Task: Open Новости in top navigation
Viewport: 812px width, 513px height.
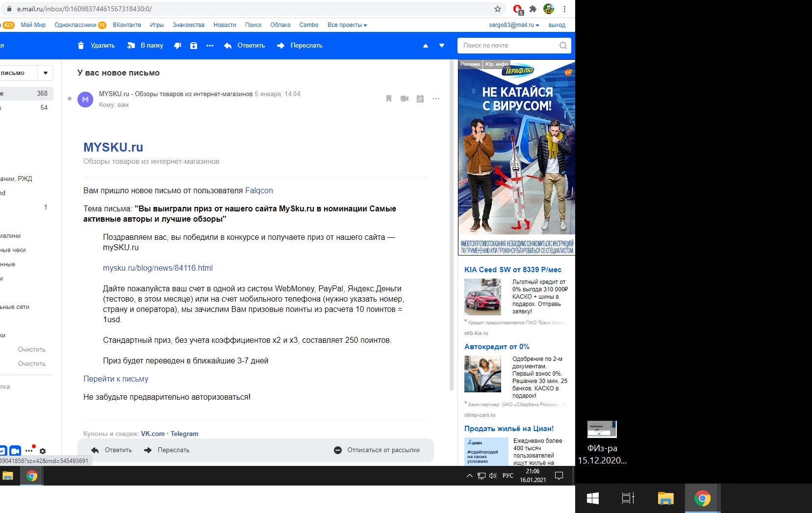Action: click(225, 25)
